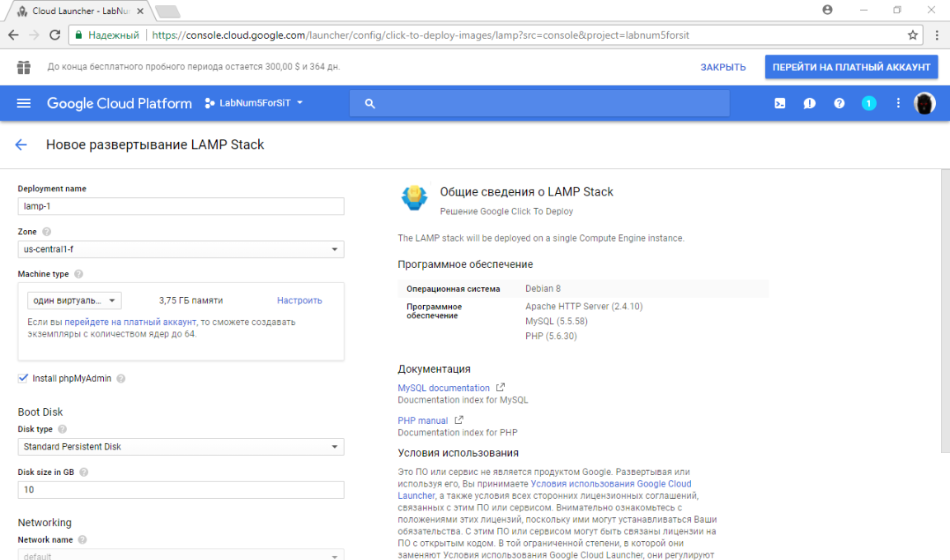Open the Network name dropdown default
Image resolution: width=950 pixels, height=560 pixels.
pos(181,555)
